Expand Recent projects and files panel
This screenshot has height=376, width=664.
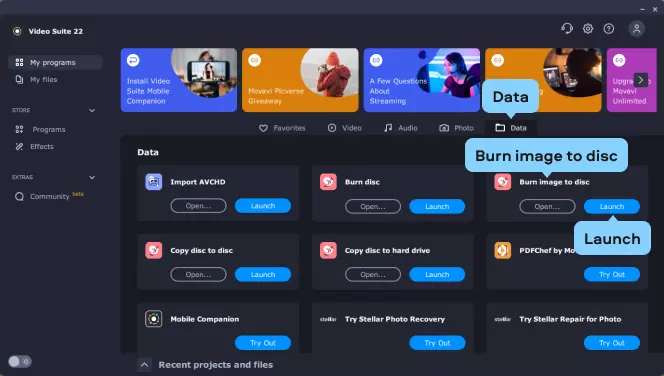point(144,365)
